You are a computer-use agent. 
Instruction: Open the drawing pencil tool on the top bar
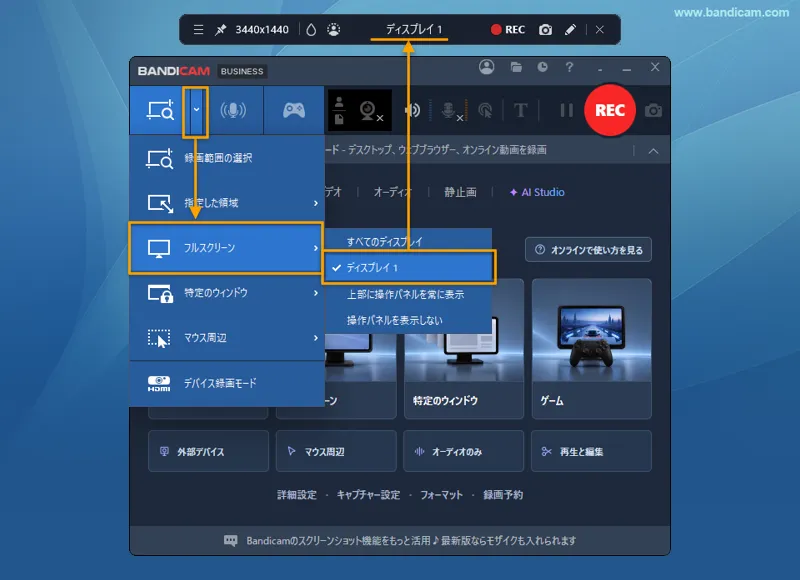click(x=570, y=30)
